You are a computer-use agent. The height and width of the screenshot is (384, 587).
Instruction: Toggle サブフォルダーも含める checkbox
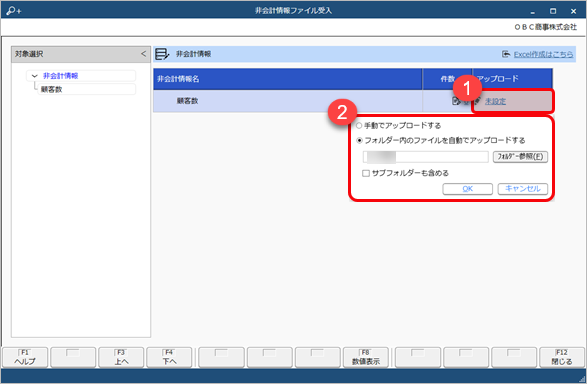(x=366, y=173)
